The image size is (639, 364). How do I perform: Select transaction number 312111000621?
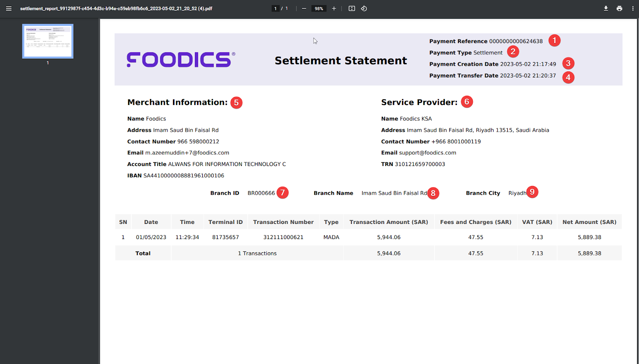pos(283,237)
